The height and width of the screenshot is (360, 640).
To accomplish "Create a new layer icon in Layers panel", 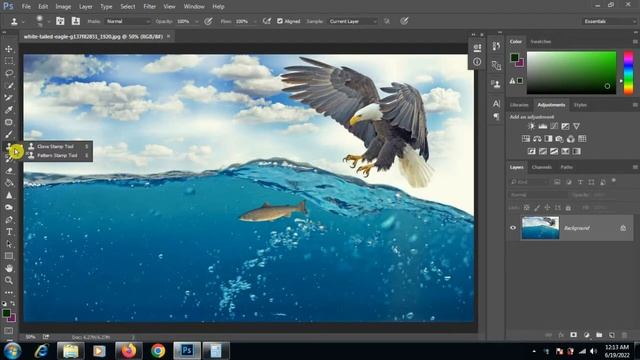I will 611,335.
